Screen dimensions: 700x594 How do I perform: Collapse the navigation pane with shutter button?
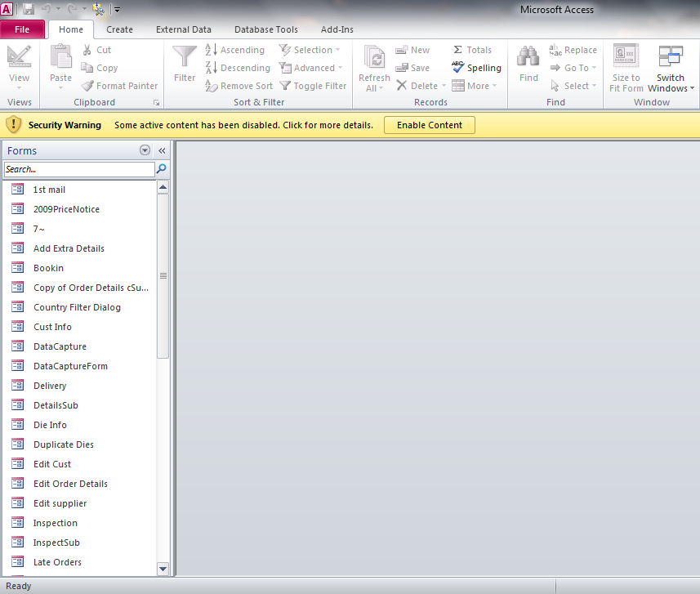pos(162,150)
